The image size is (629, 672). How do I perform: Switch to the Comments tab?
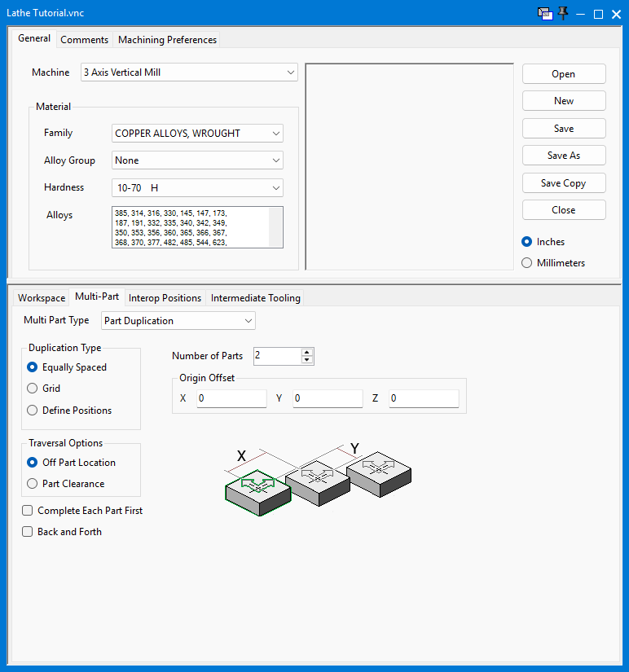point(84,40)
